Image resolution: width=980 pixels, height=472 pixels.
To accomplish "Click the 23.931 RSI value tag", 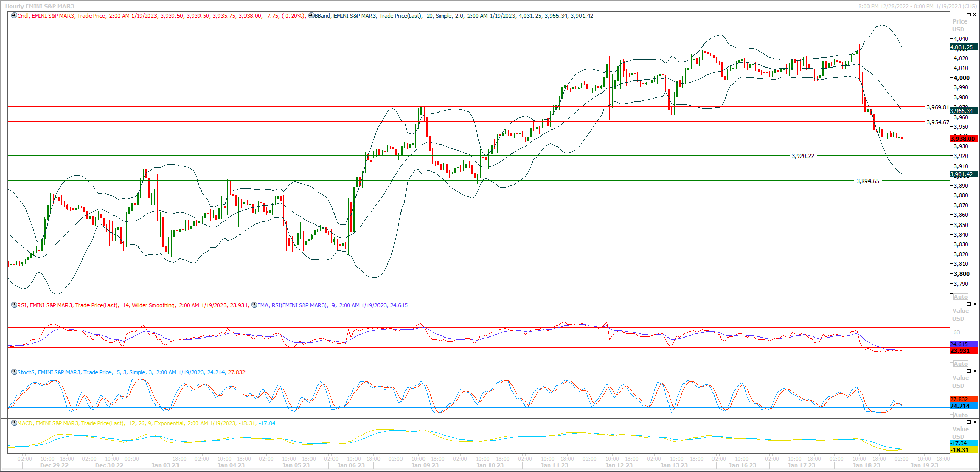I will coord(964,351).
